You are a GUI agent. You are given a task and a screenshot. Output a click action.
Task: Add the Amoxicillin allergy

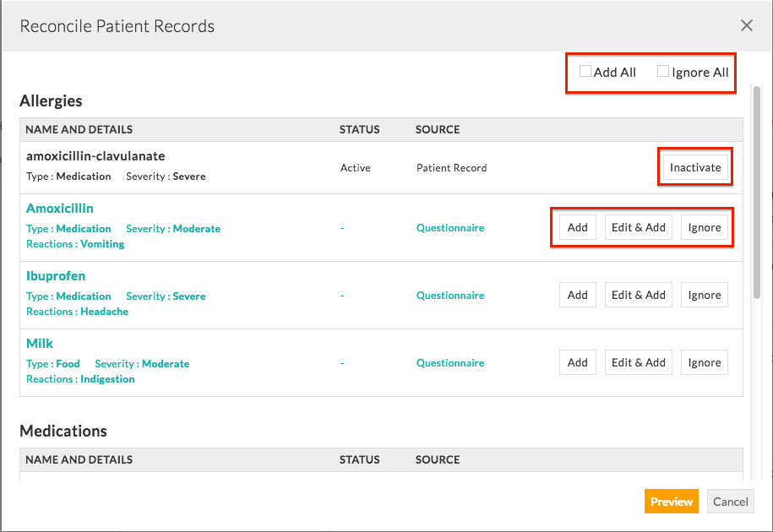tap(577, 226)
